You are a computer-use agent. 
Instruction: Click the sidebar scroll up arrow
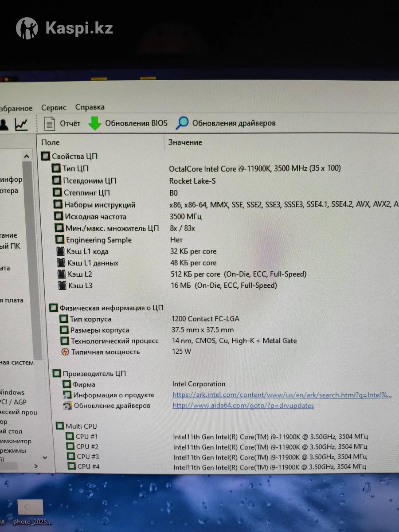pyautogui.click(x=27, y=156)
